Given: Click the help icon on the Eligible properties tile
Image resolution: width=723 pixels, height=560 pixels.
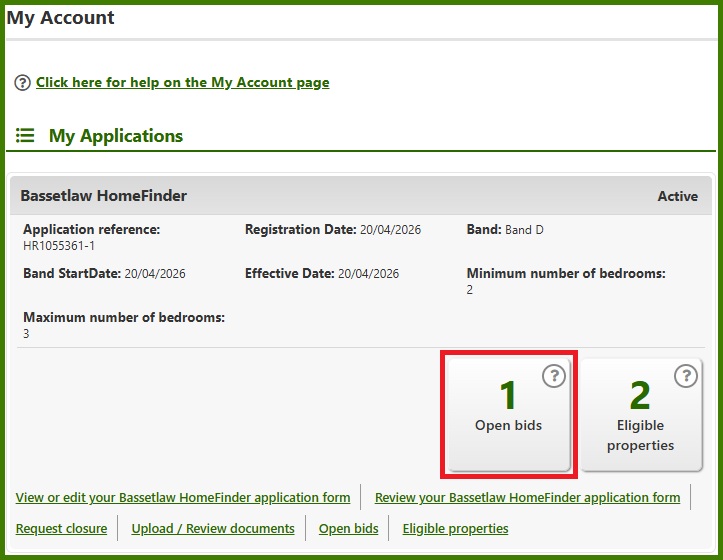Looking at the screenshot, I should (686, 376).
